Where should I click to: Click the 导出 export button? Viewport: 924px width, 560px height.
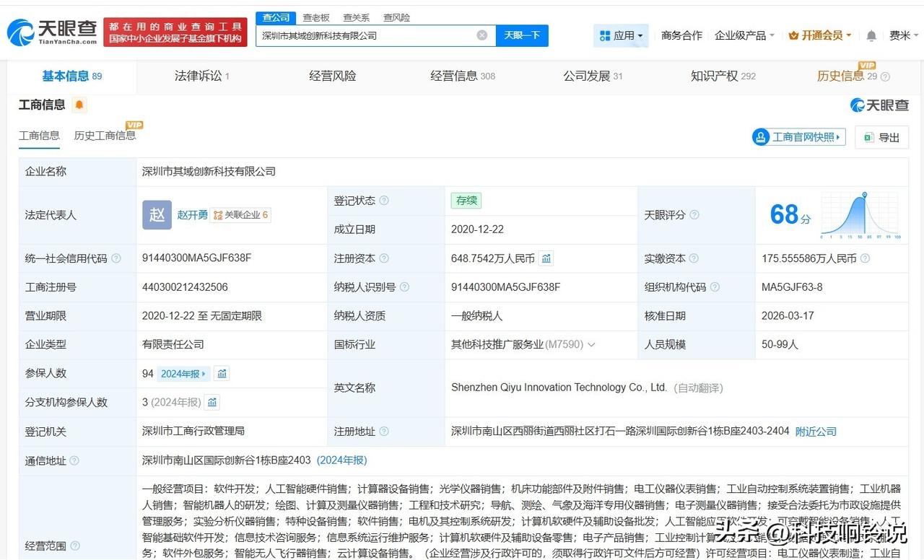pos(881,137)
